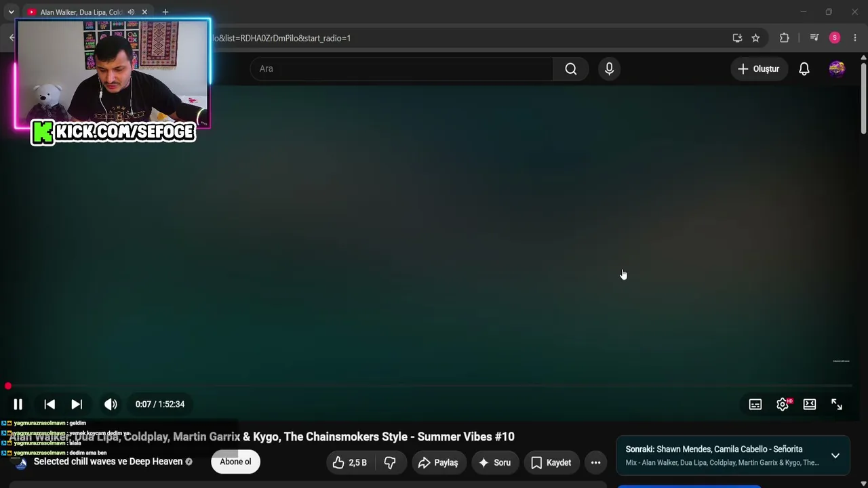Open the more actions three-dot menu
The width and height of the screenshot is (868, 488).
595,462
